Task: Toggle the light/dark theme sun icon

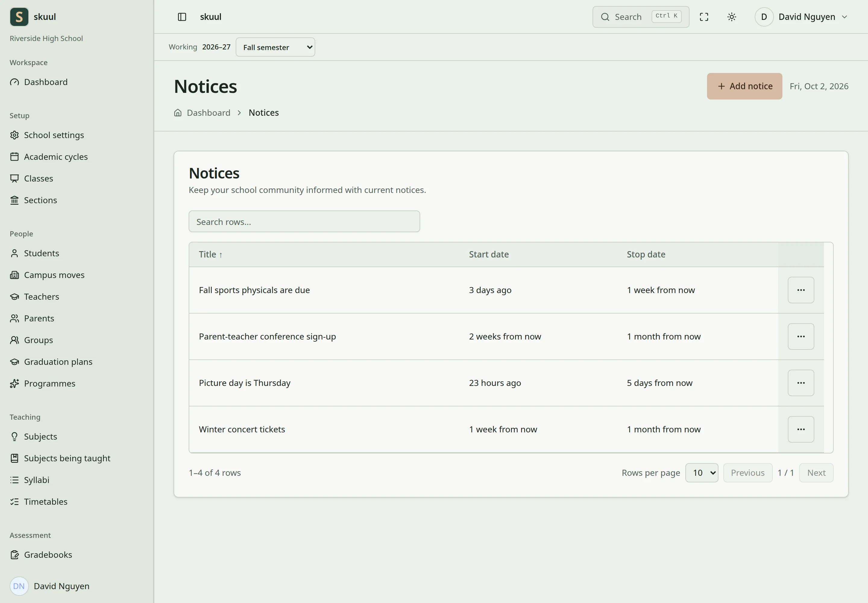Action: (x=732, y=17)
